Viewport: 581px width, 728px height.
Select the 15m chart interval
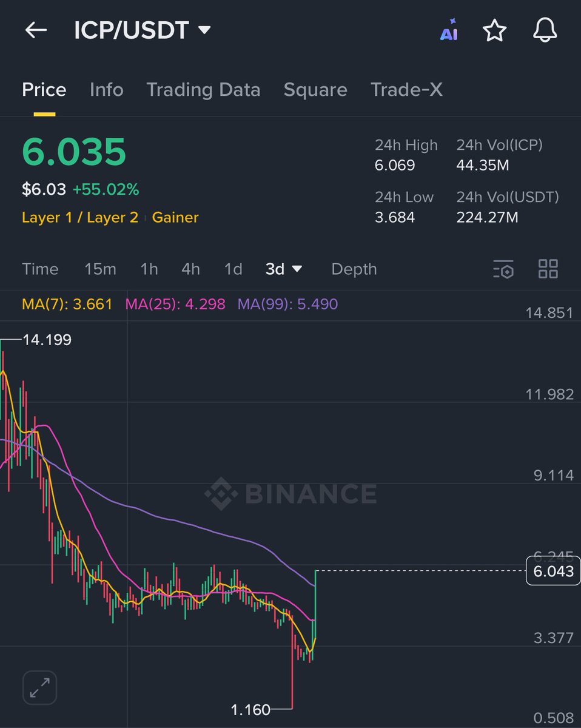click(x=100, y=269)
